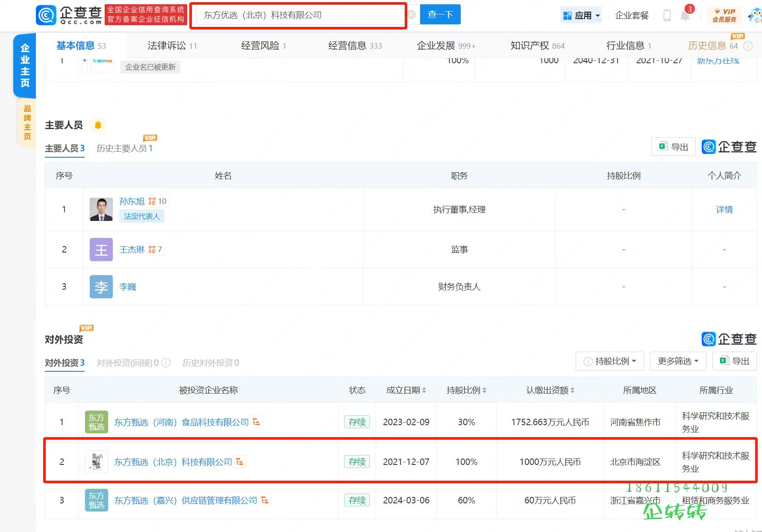The height and width of the screenshot is (532, 762).
Task: Open the 更多筛选 dropdown
Action: tap(678, 362)
